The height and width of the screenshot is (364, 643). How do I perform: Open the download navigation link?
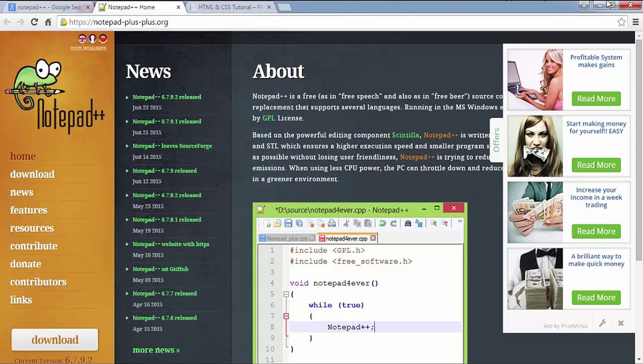tap(32, 174)
